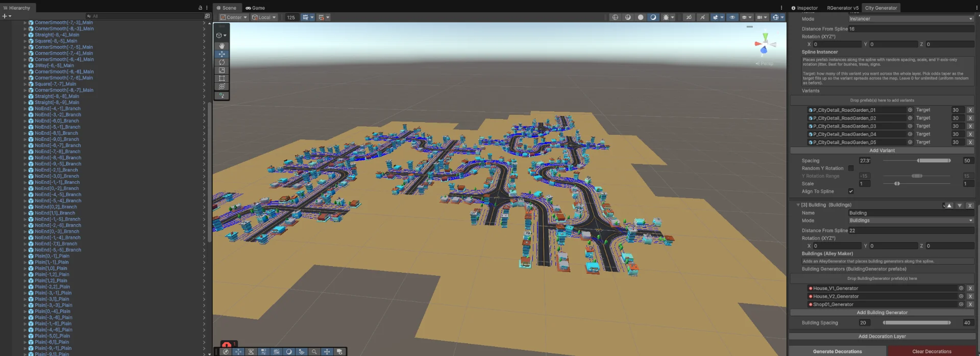Open the Gizmos dropdown arrow
The image size is (980, 356).
tap(782, 17)
